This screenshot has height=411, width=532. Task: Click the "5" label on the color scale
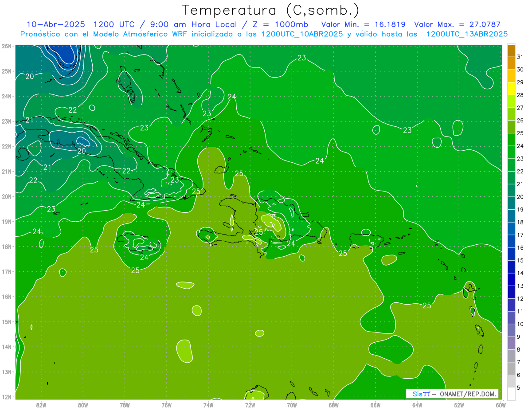(x=519, y=388)
